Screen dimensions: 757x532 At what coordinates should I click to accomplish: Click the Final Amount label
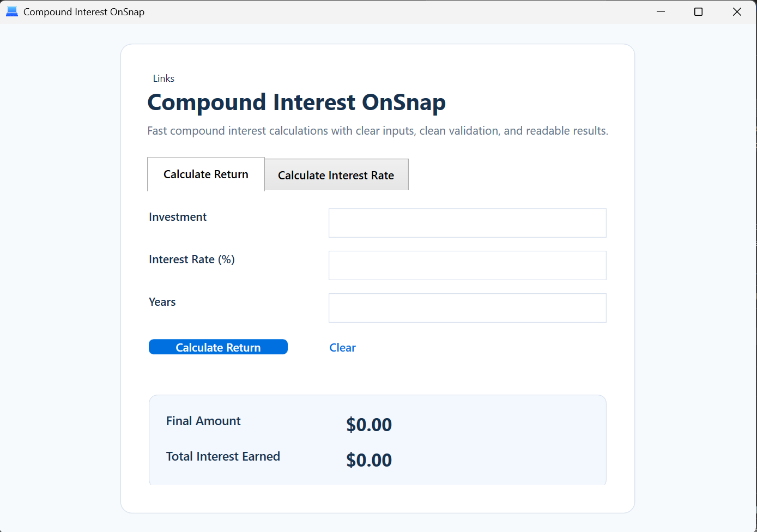(x=203, y=421)
